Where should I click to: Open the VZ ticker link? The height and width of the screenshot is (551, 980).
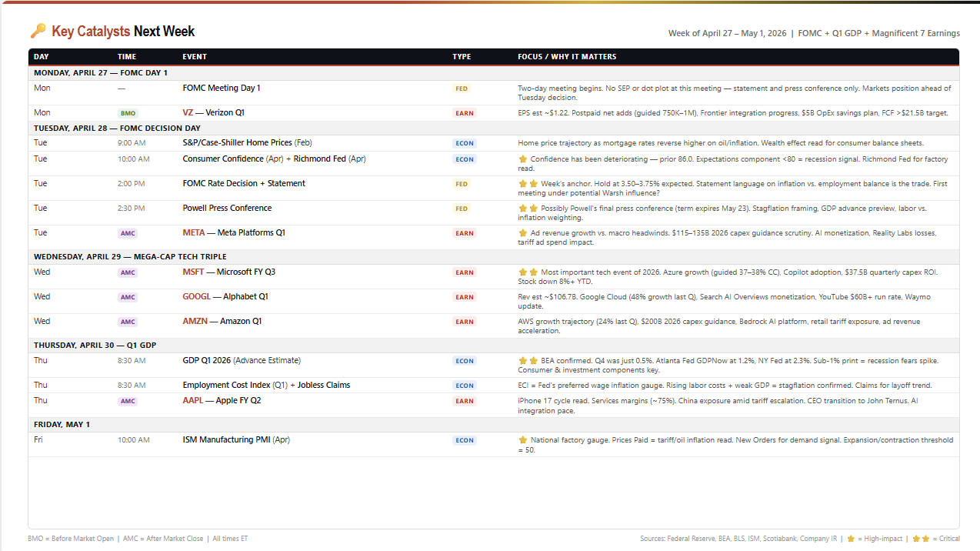[x=188, y=113]
